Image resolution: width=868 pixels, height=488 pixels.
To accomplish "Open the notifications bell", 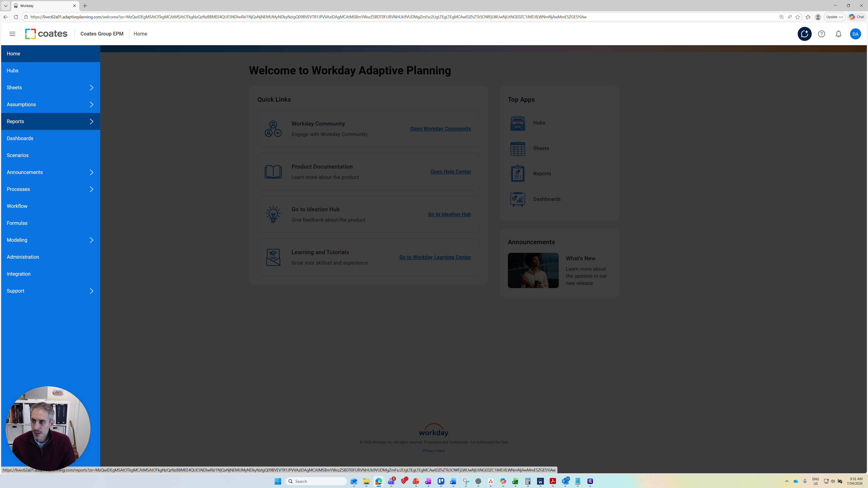I will tap(838, 34).
